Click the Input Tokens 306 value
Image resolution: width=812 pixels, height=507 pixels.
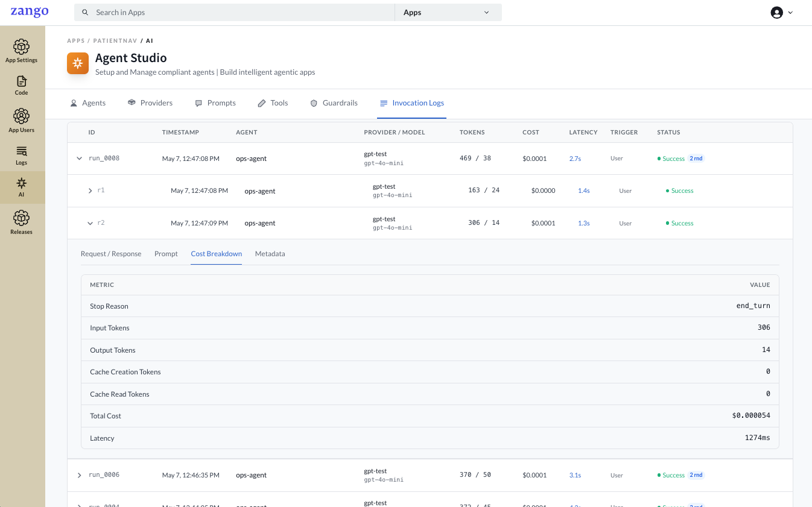[x=764, y=328]
